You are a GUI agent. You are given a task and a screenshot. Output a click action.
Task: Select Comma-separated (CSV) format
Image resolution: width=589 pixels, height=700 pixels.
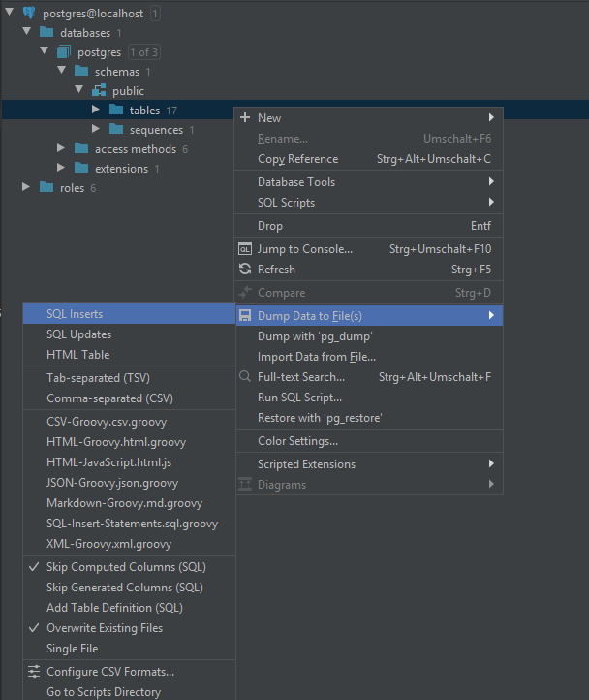tap(109, 398)
